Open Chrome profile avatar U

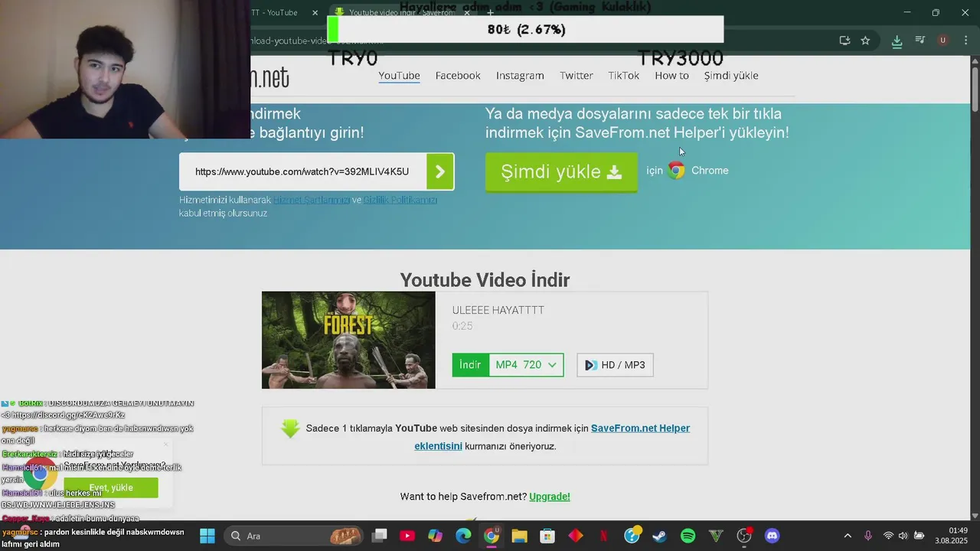(x=942, y=41)
